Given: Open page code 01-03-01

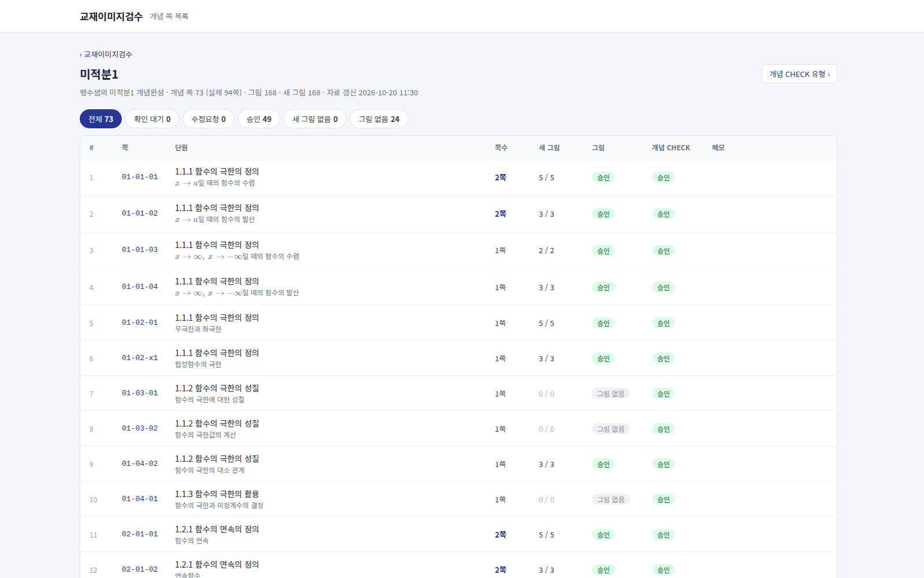Looking at the screenshot, I should [x=140, y=393].
